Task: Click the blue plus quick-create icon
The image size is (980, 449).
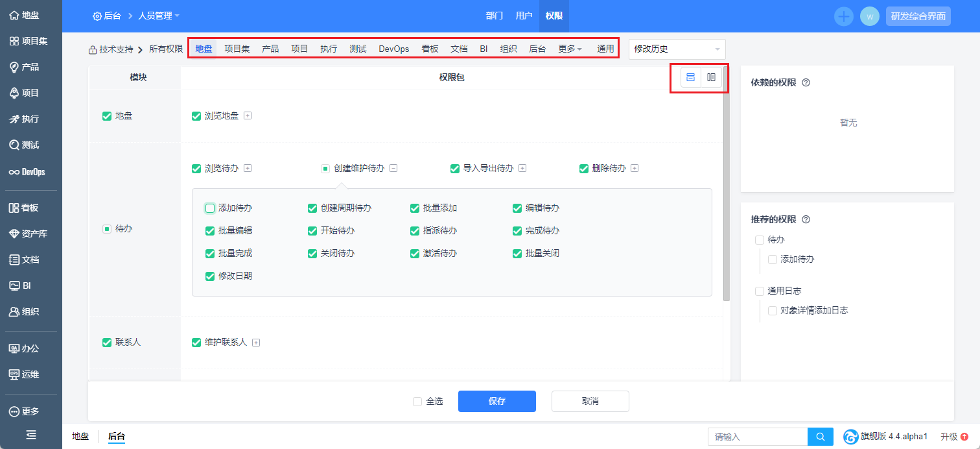Action: click(x=843, y=16)
